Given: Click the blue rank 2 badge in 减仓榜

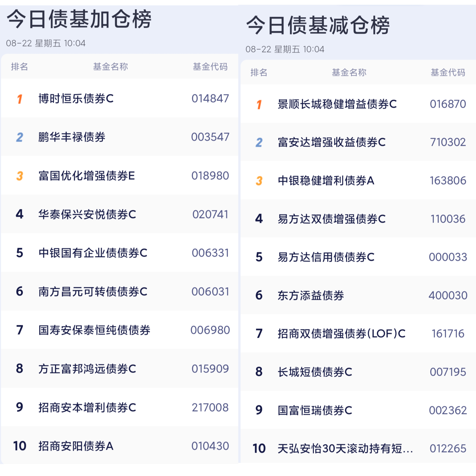Looking at the screenshot, I should point(259,142).
